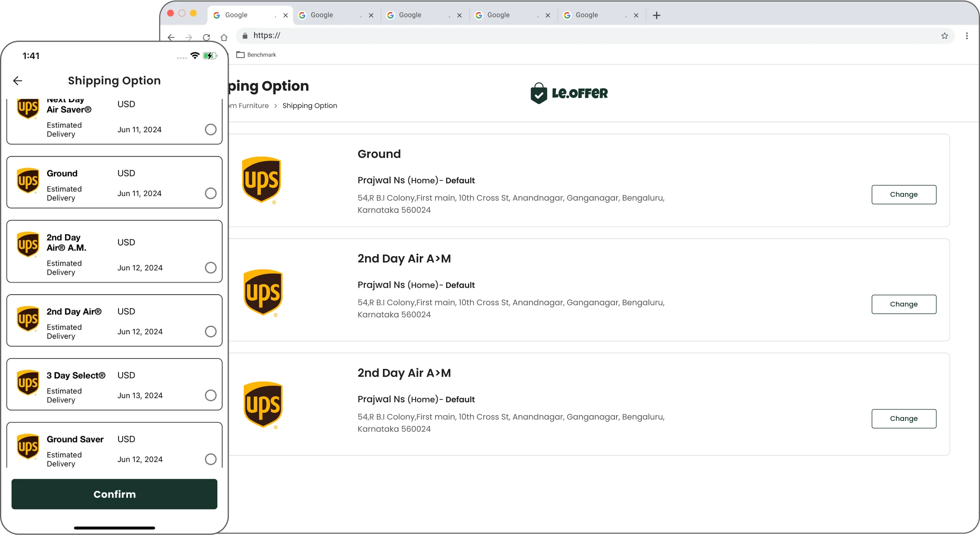Click the Le.Offer logo in the browser
The width and height of the screenshot is (980, 535).
[x=569, y=93]
